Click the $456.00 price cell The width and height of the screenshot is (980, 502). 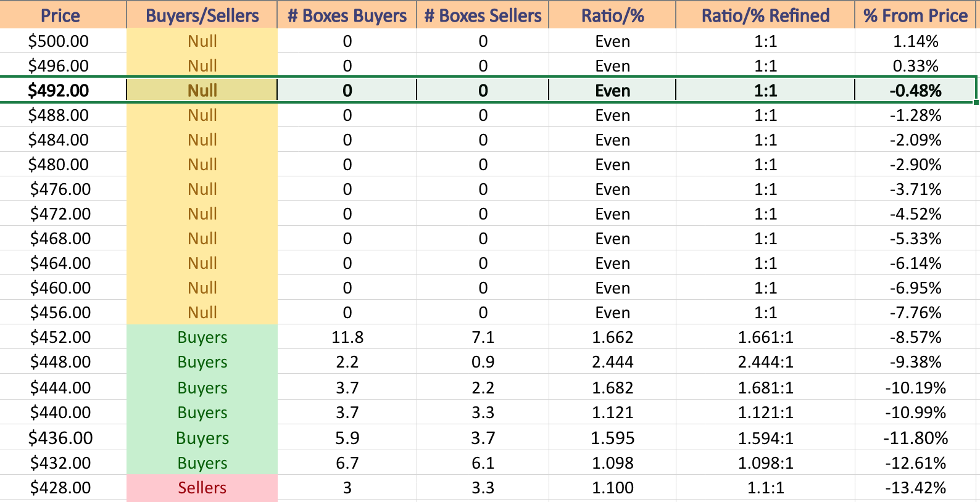coord(63,312)
